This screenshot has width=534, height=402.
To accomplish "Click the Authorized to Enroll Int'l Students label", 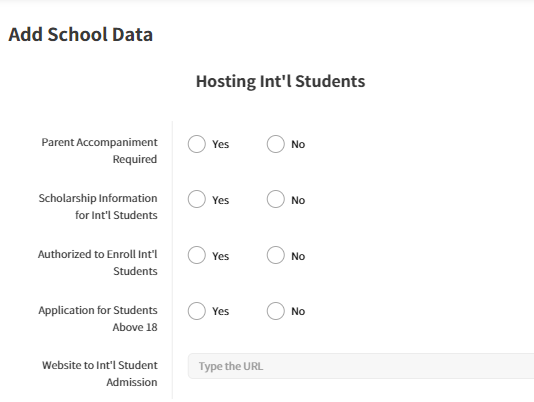I will click(x=98, y=263).
